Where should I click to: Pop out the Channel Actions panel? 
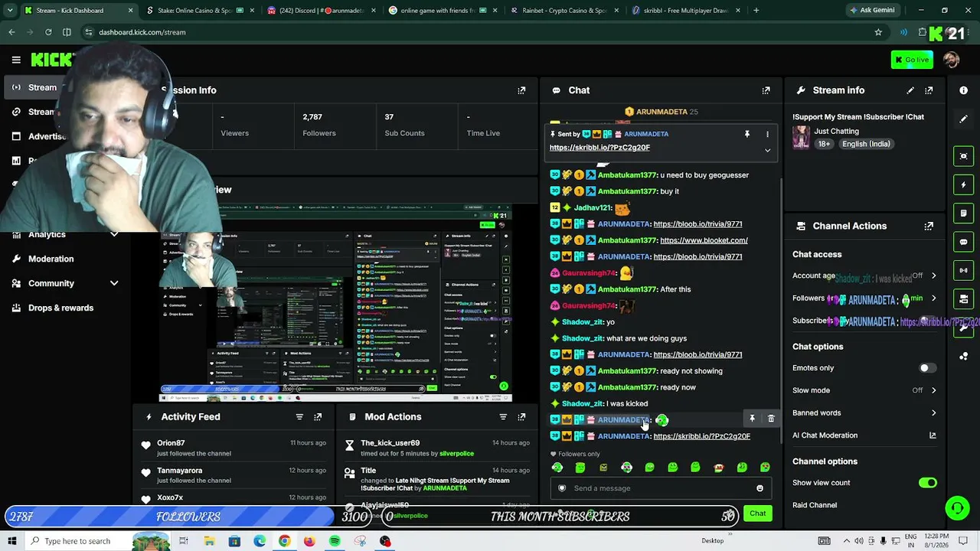click(929, 227)
